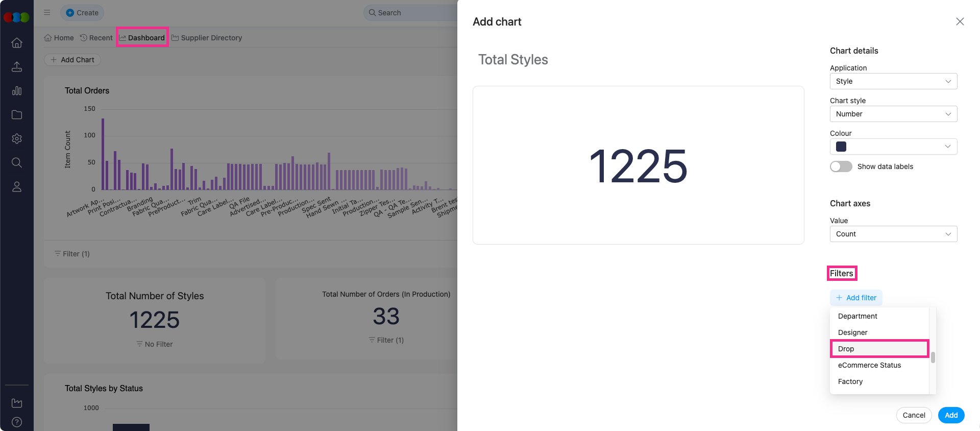Click the Add Chart button
This screenshot has height=431, width=980.
point(72,60)
